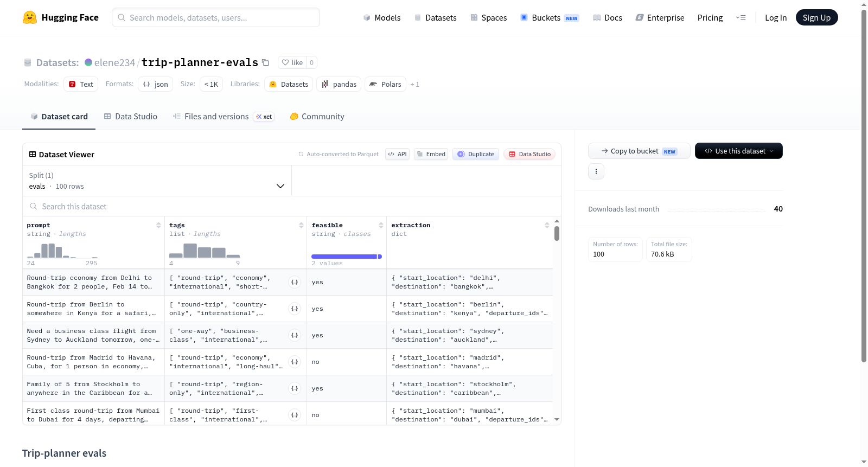Sort the tags column using its arrows
This screenshot has height=467, width=868.
point(301,225)
